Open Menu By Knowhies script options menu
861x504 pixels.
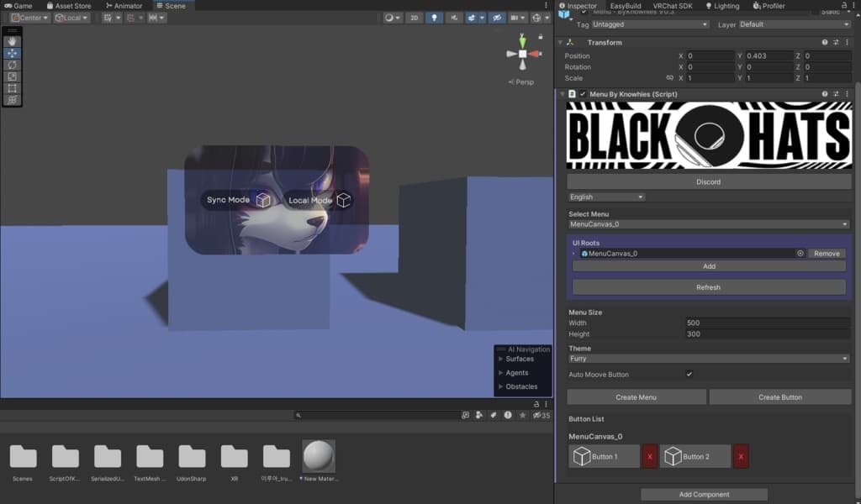point(846,94)
